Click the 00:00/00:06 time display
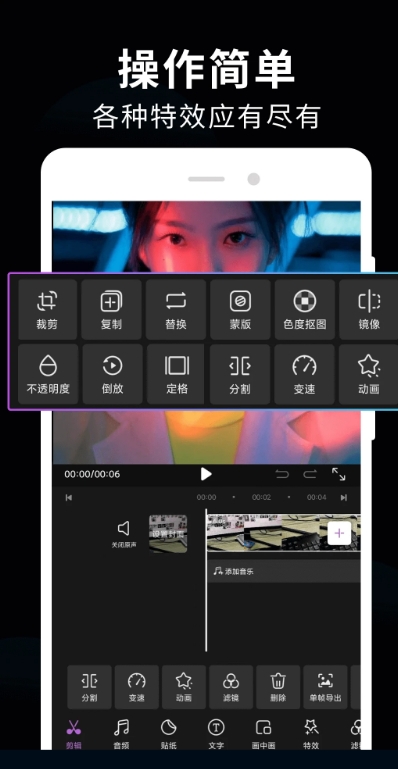This screenshot has height=769, width=398. [92, 474]
